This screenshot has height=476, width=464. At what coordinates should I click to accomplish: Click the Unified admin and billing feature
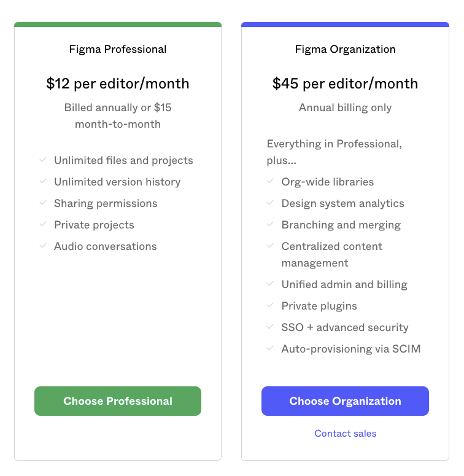(x=344, y=284)
